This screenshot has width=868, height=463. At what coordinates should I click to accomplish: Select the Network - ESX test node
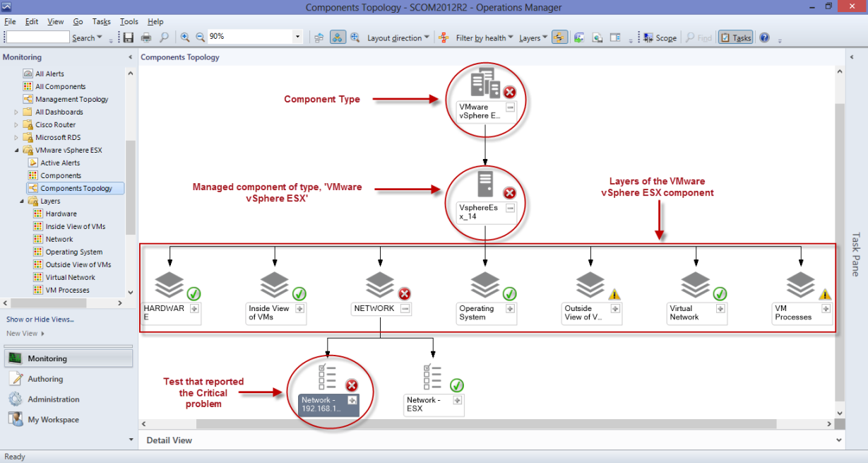coord(434,389)
